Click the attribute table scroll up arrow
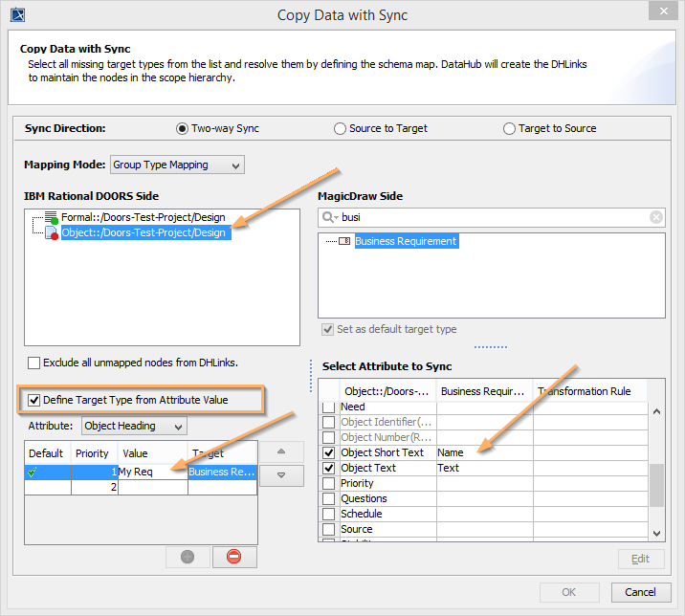 click(656, 411)
